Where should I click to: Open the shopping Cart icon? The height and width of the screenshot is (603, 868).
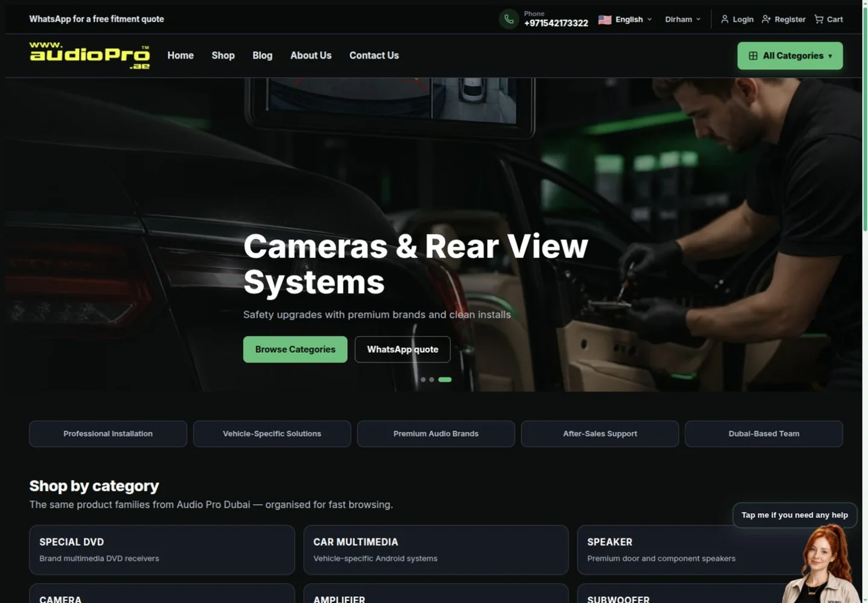tap(819, 19)
